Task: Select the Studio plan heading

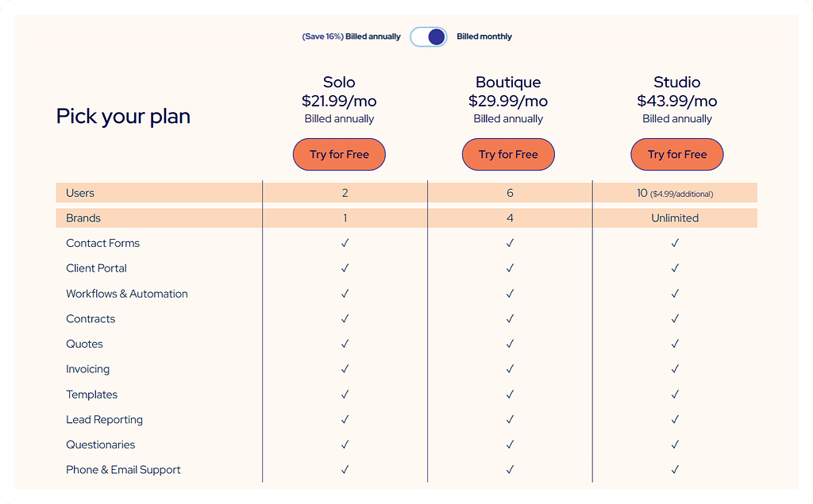Action: coord(677,82)
